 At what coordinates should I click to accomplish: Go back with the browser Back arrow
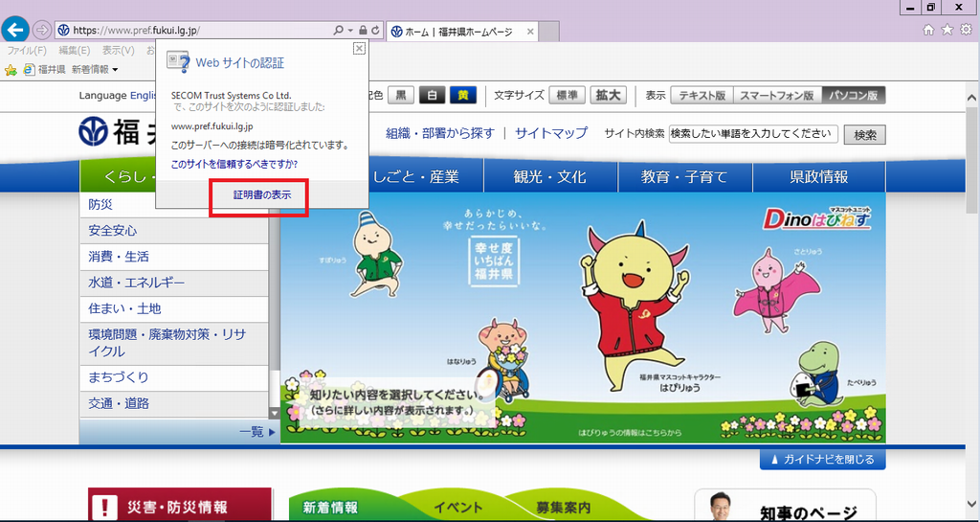tap(15, 30)
